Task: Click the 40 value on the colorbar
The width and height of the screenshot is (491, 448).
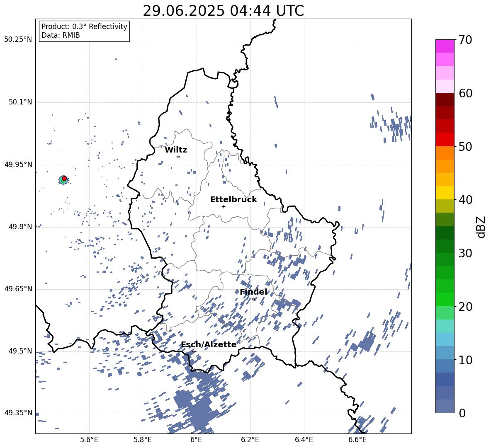Action: (465, 200)
